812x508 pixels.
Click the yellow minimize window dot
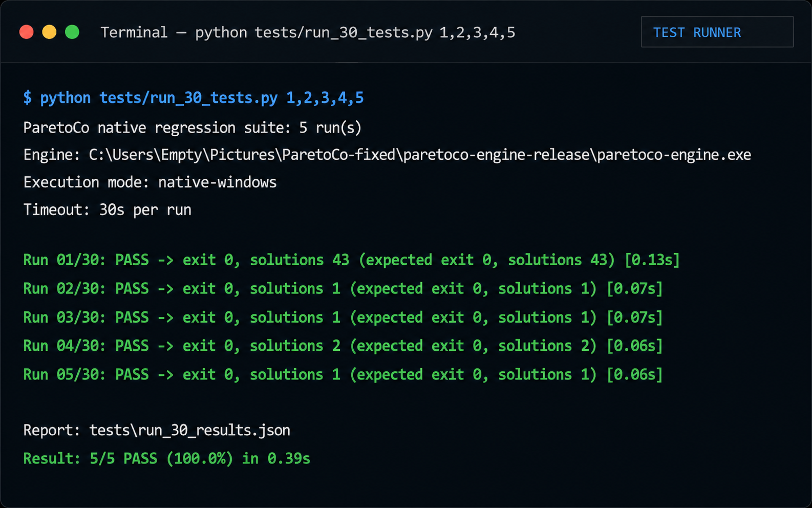tap(49, 32)
